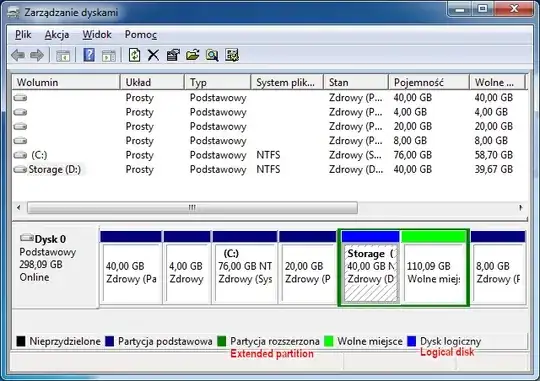Click volume icon in 8,00 GB row
Screen dimensions: 540x381
tap(20, 141)
